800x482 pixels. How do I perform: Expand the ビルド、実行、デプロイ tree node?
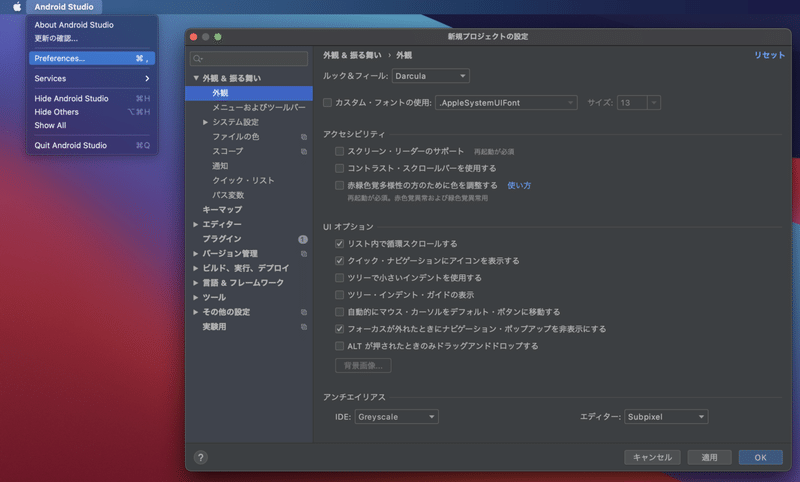tap(195, 268)
